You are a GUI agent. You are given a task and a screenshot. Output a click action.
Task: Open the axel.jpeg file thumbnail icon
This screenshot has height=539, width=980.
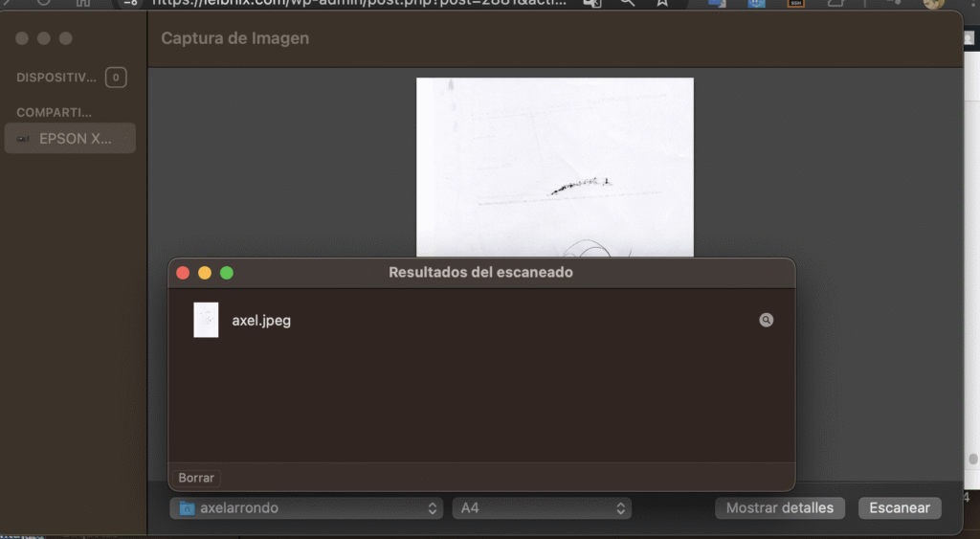206,320
